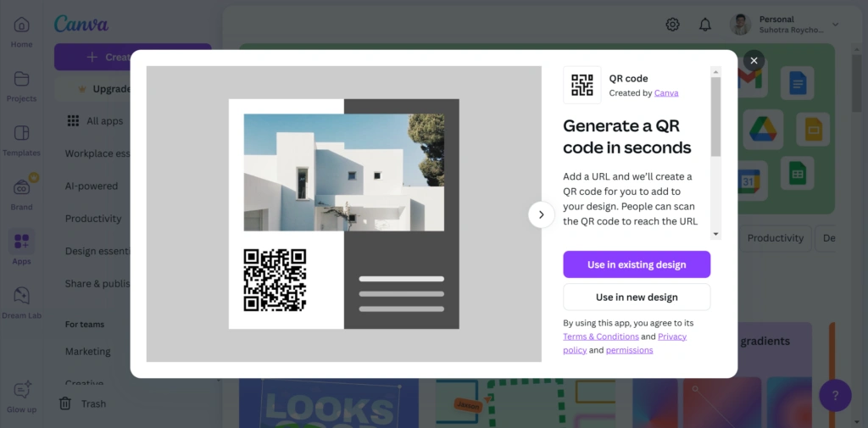Click the Google Sheets icon

coord(797,173)
